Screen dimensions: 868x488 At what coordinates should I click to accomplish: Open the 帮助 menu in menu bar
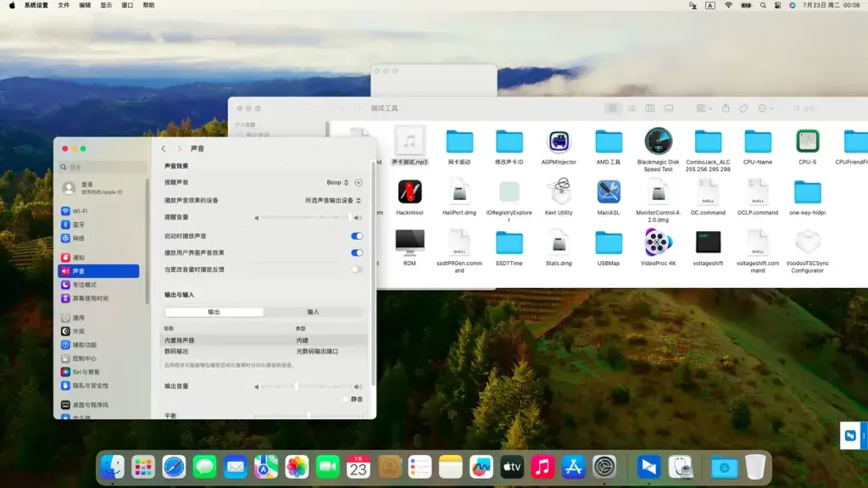pos(149,5)
